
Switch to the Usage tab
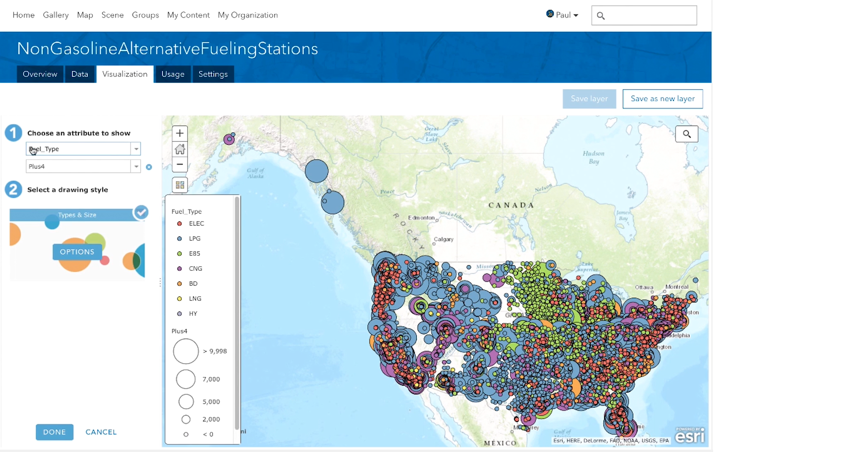[x=173, y=74]
